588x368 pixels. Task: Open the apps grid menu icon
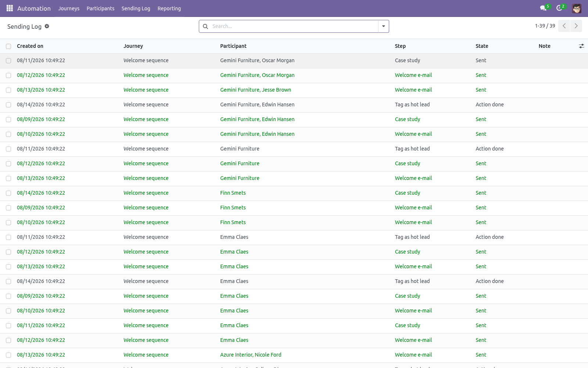tap(10, 8)
